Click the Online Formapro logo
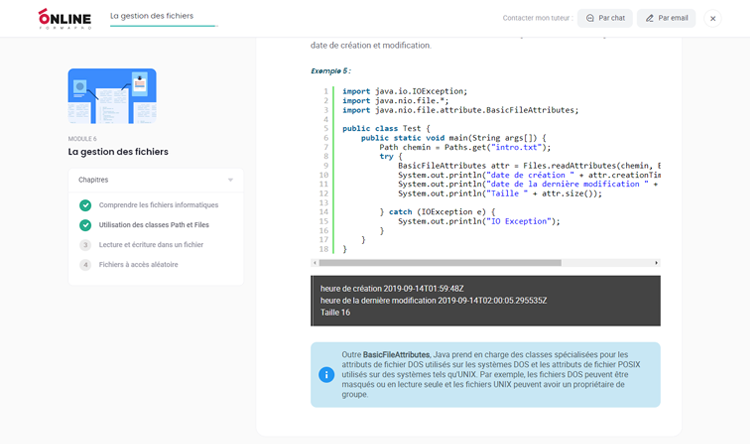750x444 pixels. (x=65, y=19)
